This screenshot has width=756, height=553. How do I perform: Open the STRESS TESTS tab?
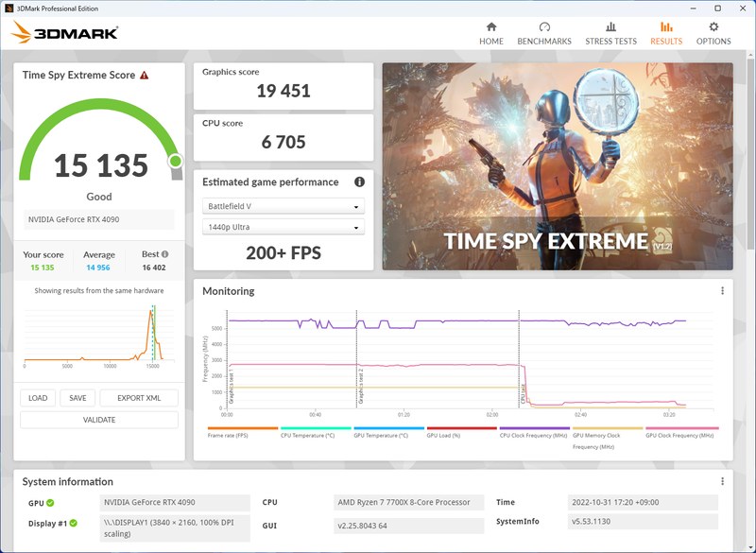tap(610, 28)
